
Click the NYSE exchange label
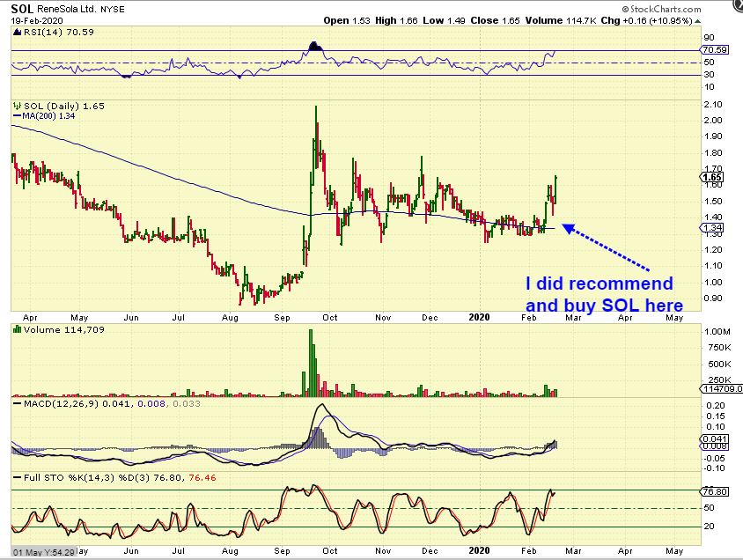pyautogui.click(x=113, y=10)
